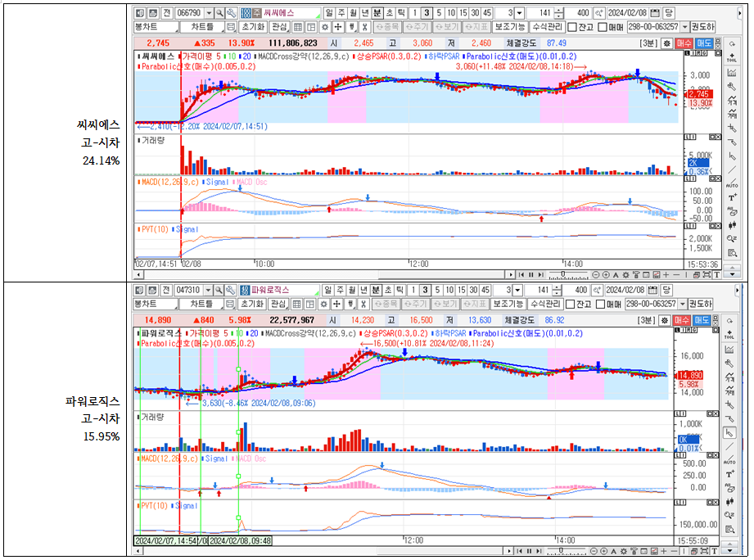The width and height of the screenshot is (754, 560).
Task: Enable 매매 checkbox in 파워로직스 chart
Action: pos(601,304)
